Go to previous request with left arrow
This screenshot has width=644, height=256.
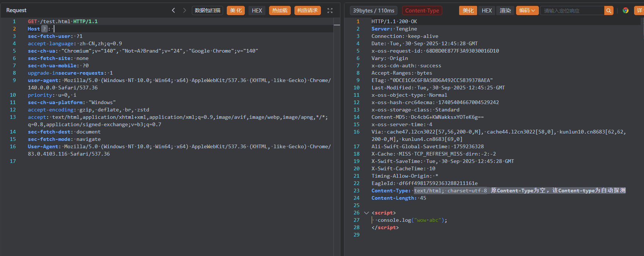pos(173,10)
